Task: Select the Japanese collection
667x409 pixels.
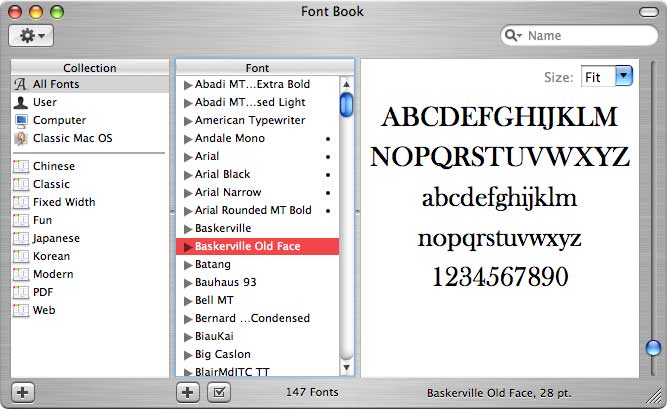Action: [x=56, y=238]
